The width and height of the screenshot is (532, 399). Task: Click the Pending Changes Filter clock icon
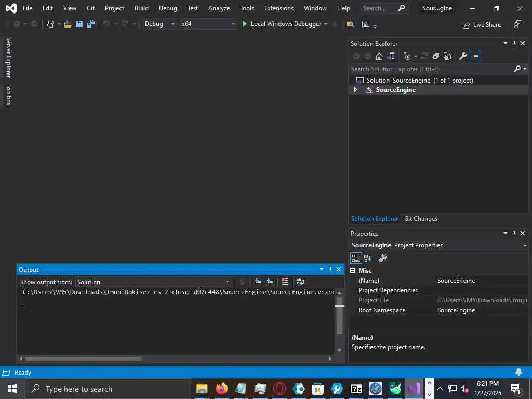[x=407, y=56]
